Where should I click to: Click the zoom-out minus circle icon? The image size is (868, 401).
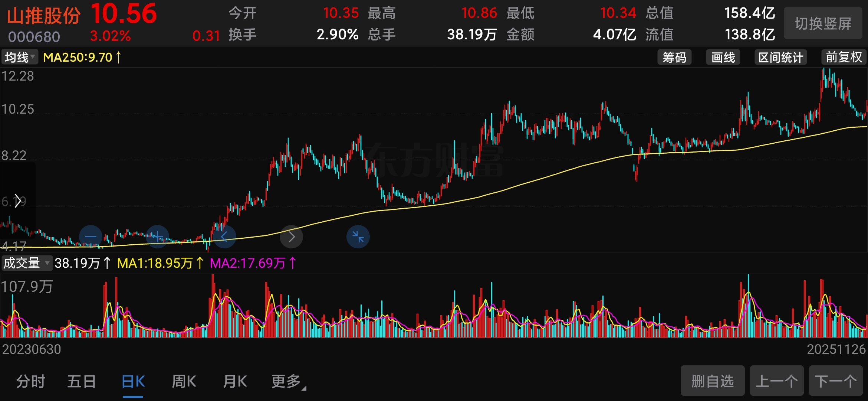coord(91,237)
